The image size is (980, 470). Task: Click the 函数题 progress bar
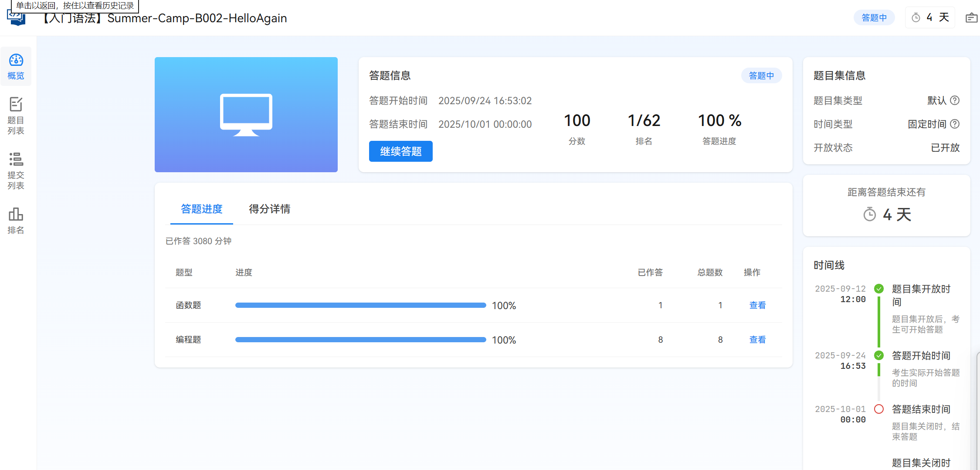pyautogui.click(x=360, y=305)
